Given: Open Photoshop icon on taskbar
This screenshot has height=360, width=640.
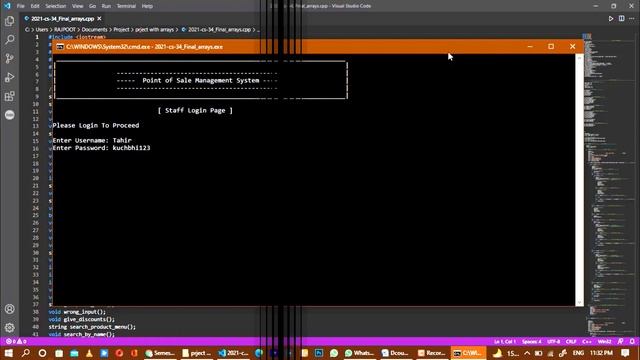Looking at the screenshot, I should click(x=319, y=353).
